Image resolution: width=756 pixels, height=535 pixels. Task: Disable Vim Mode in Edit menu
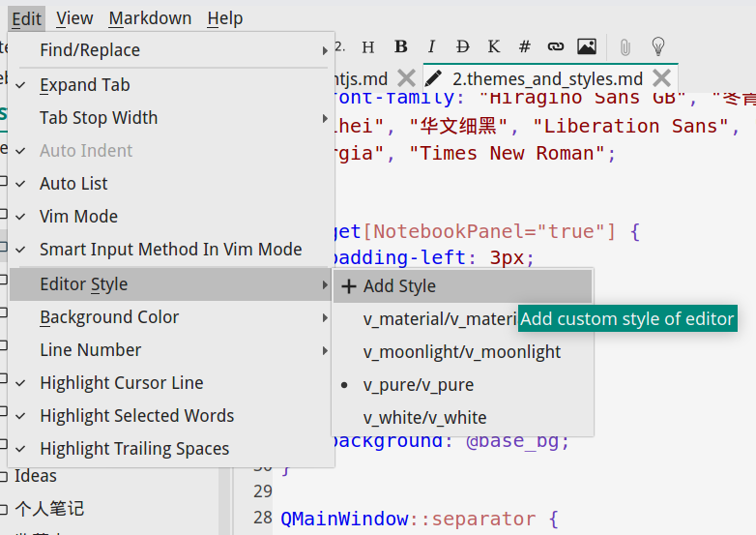pyautogui.click(x=171, y=217)
